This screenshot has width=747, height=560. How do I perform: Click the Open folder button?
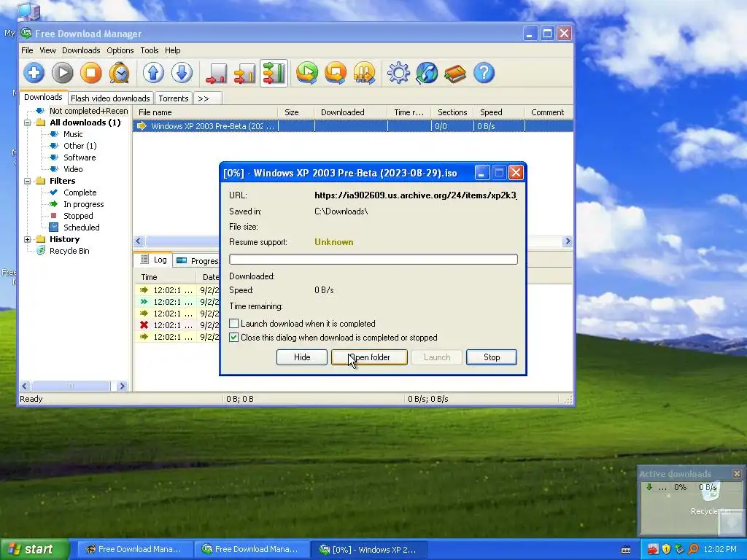(369, 357)
